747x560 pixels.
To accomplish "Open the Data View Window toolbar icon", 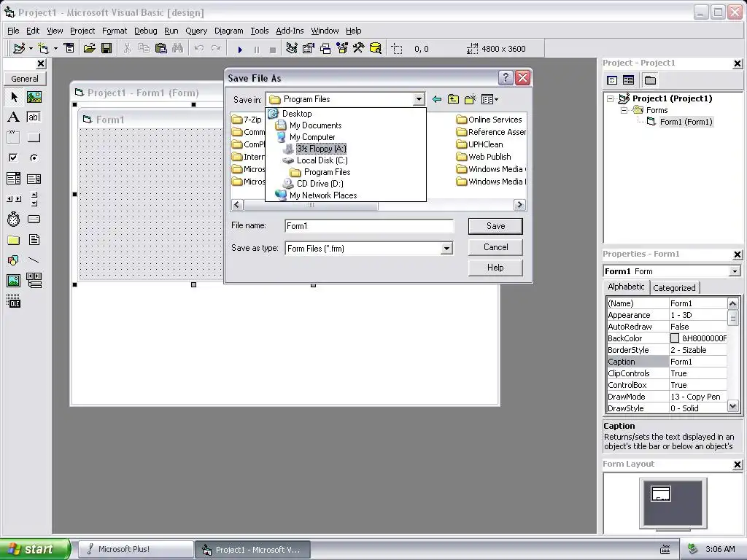I will click(x=376, y=49).
